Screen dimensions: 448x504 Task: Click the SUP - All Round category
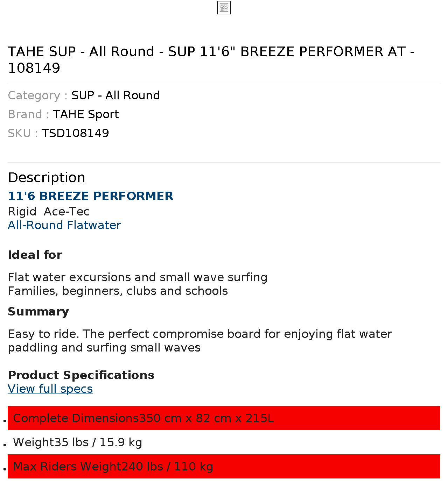coord(115,95)
